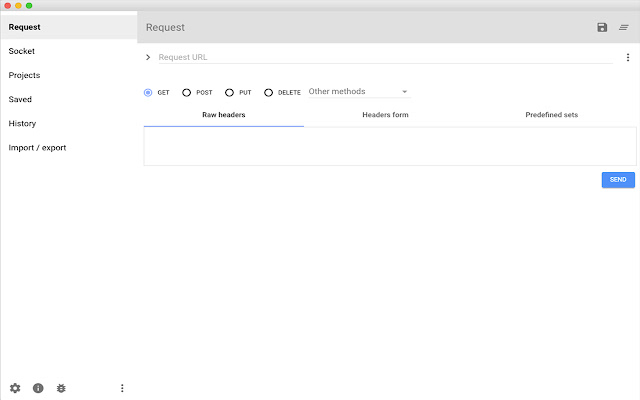This screenshot has height=400, width=640.
Task: Open the Import / export section
Action: 38,148
